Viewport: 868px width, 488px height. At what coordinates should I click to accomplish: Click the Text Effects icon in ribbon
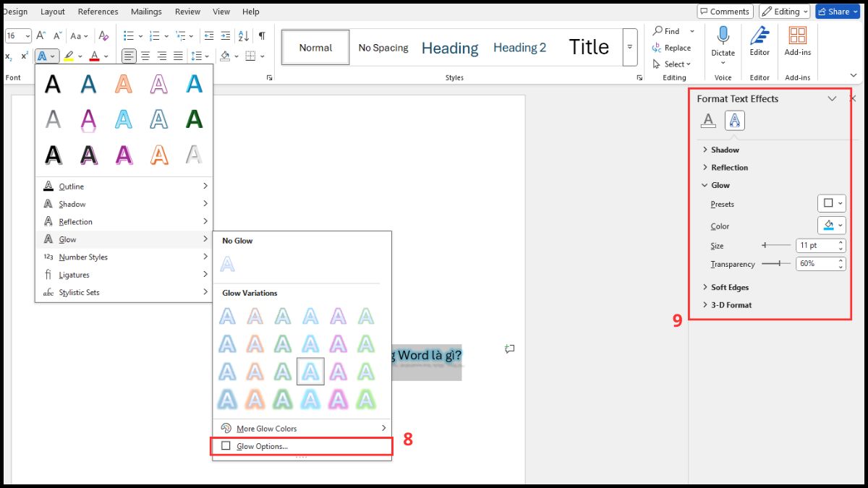tap(44, 56)
